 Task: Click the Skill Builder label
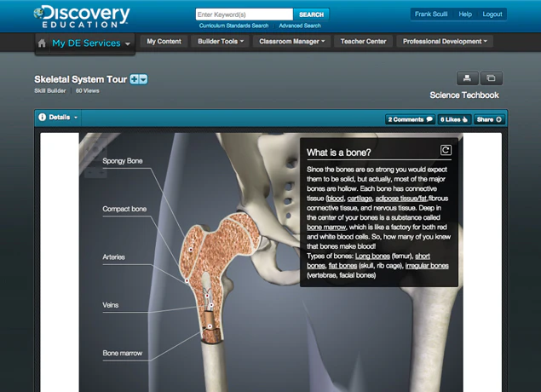coord(50,90)
